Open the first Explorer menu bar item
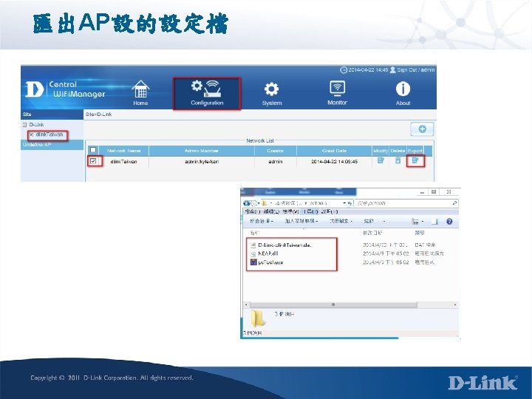The width and height of the screenshot is (532, 399). pos(252,212)
